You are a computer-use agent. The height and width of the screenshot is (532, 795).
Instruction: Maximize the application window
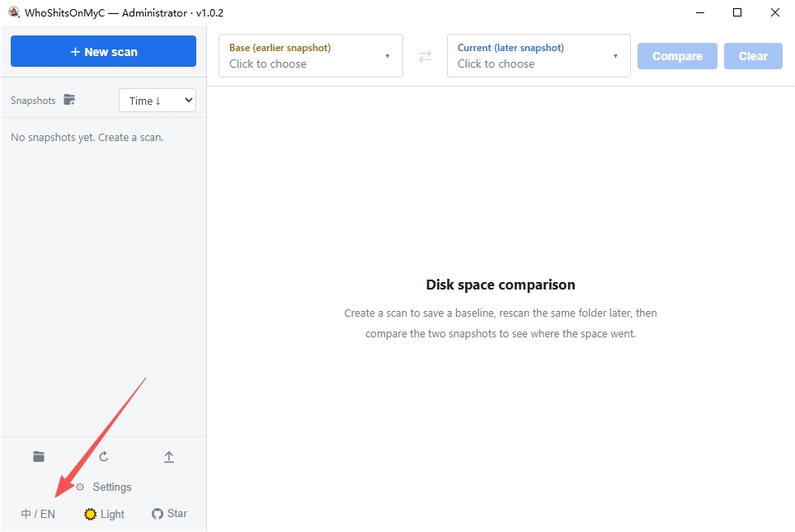pos(737,12)
